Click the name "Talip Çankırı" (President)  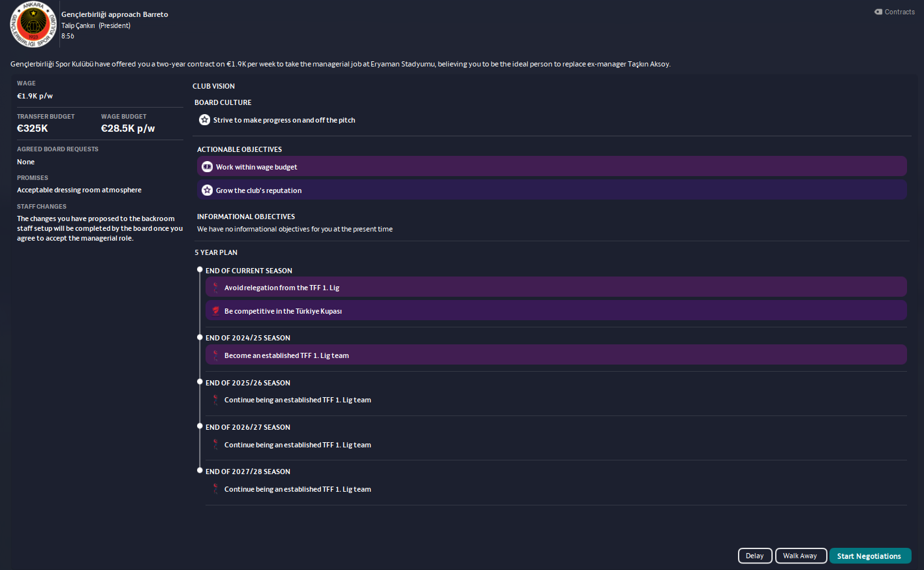click(78, 25)
